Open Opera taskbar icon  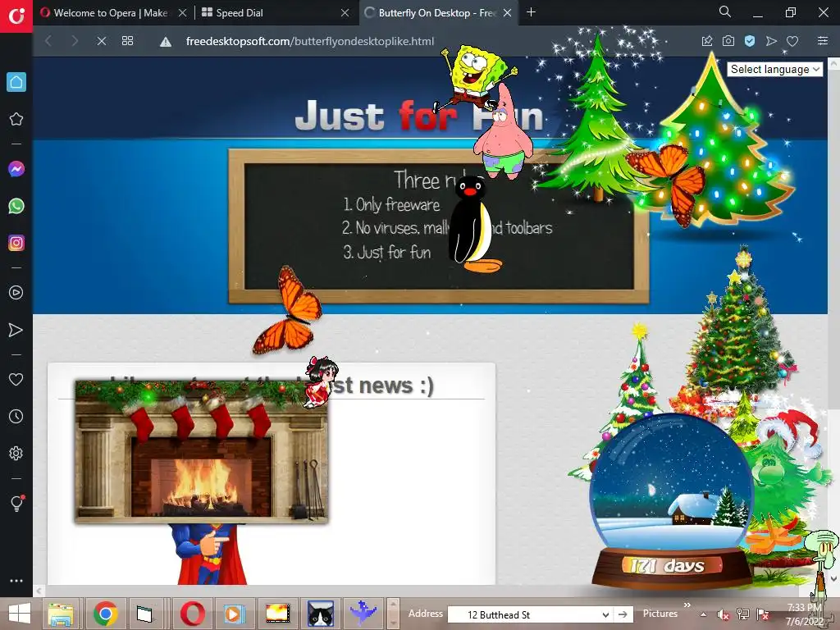[x=192, y=614]
